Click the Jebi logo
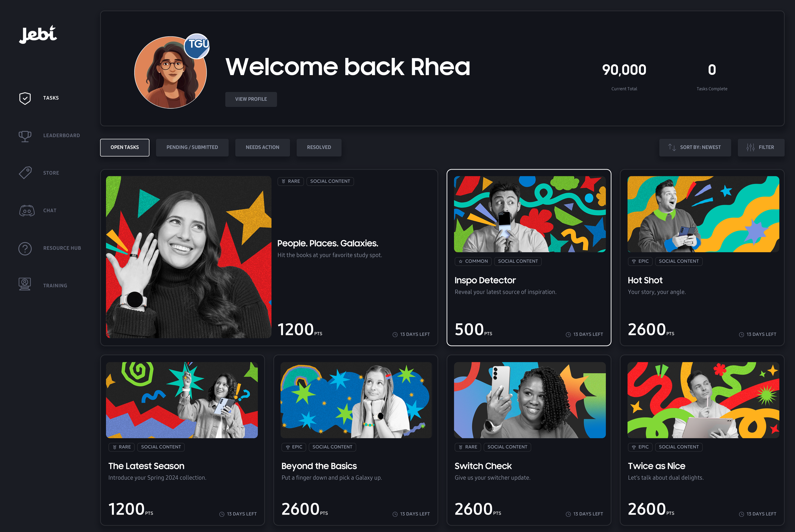The image size is (795, 532). coord(38,34)
